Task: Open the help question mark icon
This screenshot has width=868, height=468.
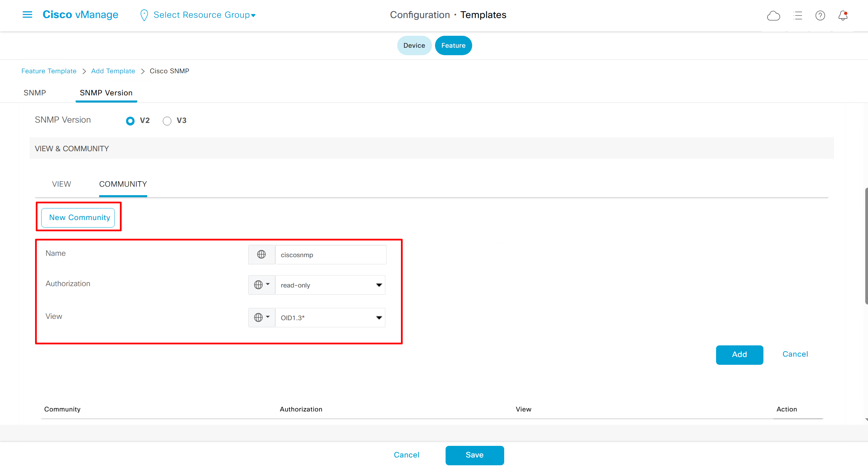Action: pyautogui.click(x=820, y=16)
